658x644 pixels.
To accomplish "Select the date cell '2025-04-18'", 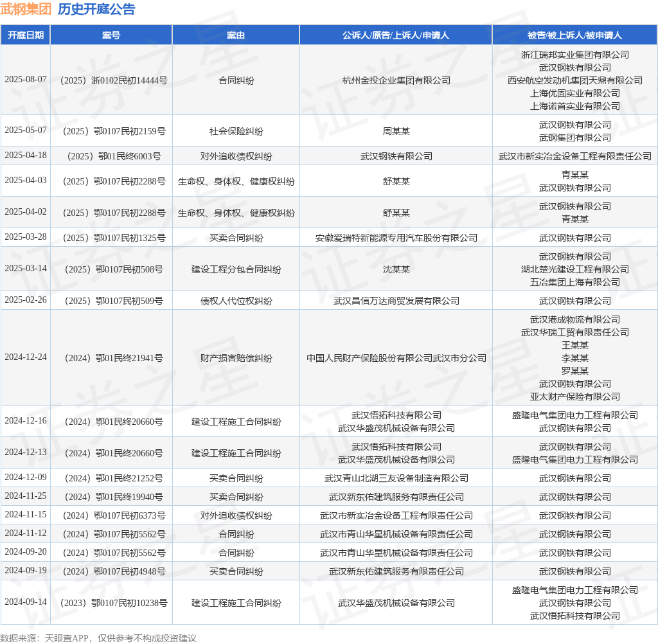I will click(26, 156).
